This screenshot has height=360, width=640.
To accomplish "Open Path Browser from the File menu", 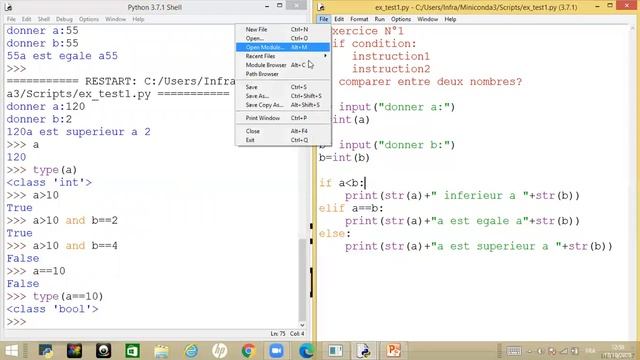I will click(282, 74).
